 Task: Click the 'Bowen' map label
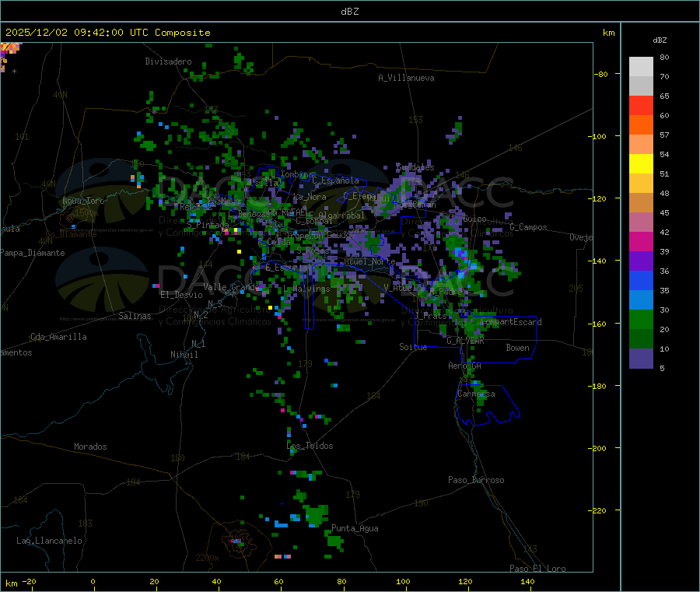point(517,348)
